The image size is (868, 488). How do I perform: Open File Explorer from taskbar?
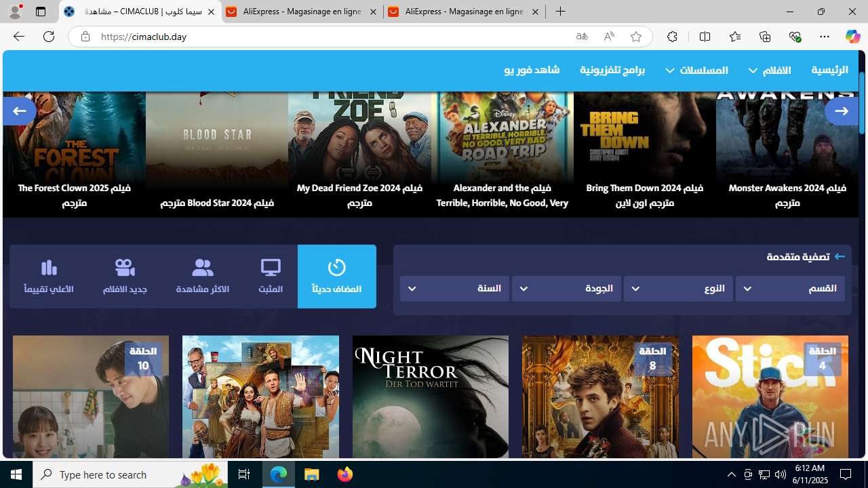click(x=312, y=474)
